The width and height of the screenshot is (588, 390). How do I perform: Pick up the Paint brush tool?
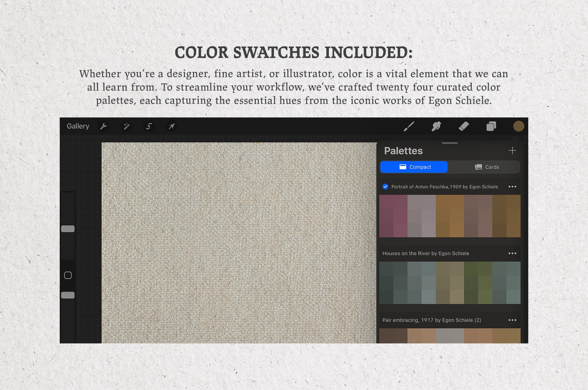(409, 126)
